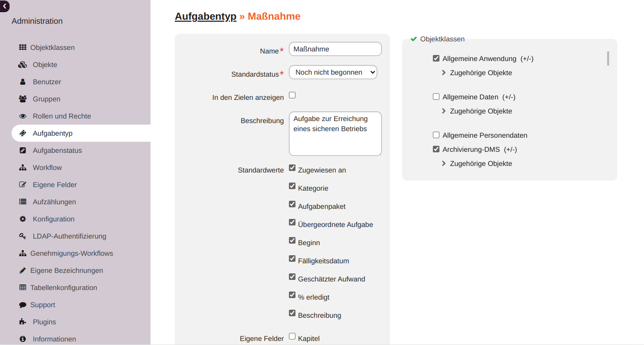The width and height of the screenshot is (644, 345).
Task: Select the Objektklassen sidebar icon
Action: [22, 47]
